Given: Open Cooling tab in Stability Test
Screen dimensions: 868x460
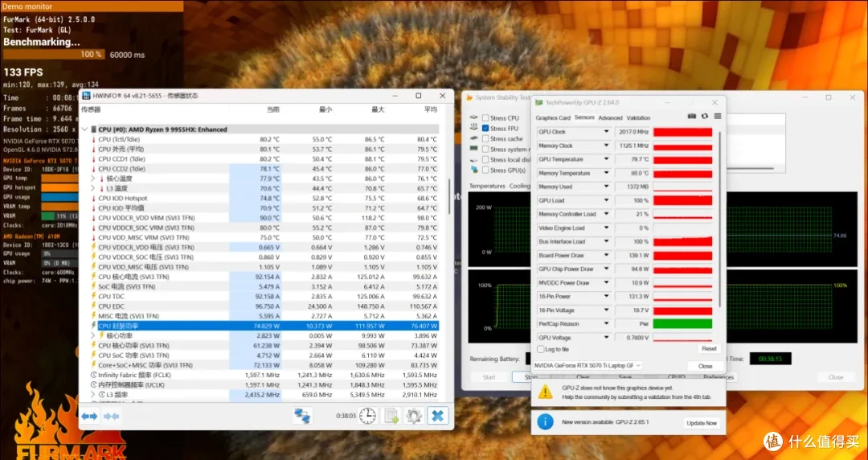Looking at the screenshot, I should 519,187.
